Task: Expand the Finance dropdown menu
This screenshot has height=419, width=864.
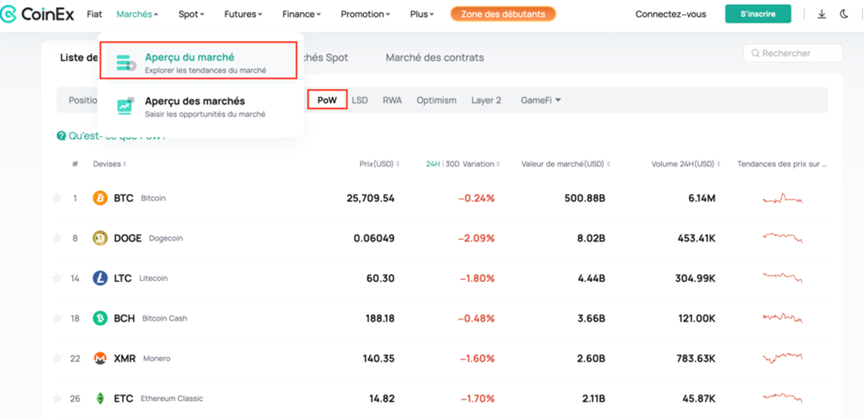Action: pyautogui.click(x=301, y=14)
